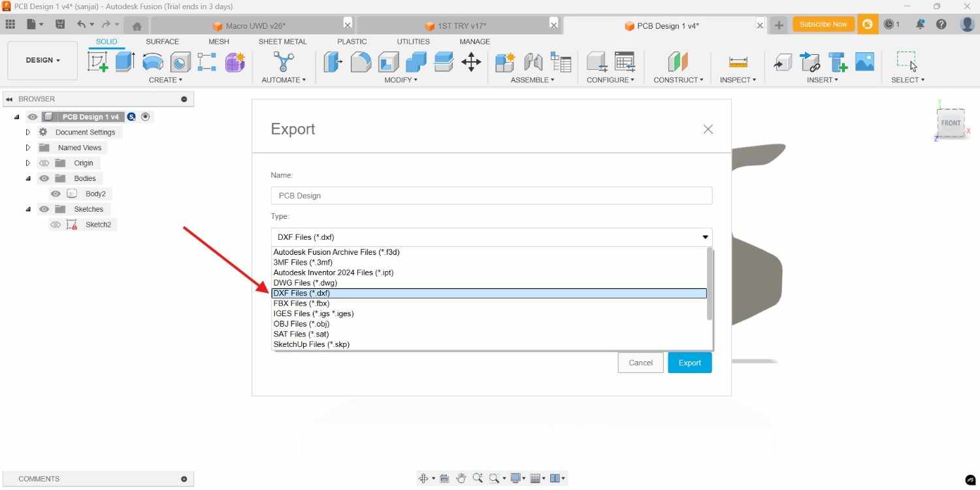This screenshot has height=490, width=980.
Task: Click the Insert Canvas image icon
Action: (x=865, y=62)
